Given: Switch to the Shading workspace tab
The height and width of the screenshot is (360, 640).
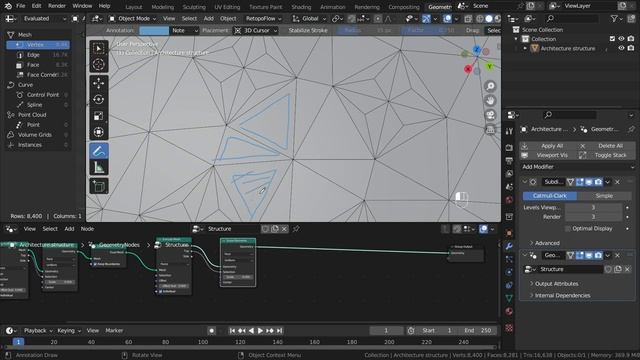Looking at the screenshot, I should click(x=301, y=7).
